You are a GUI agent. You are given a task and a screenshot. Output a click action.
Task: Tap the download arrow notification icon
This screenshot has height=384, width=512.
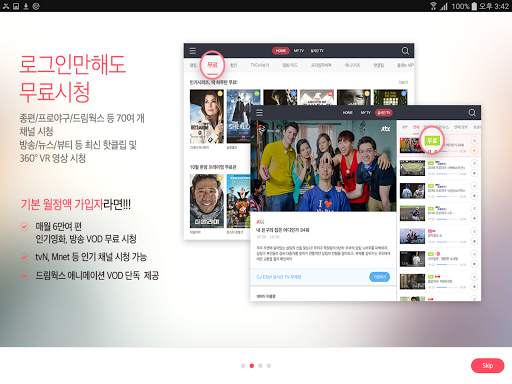click(x=26, y=6)
